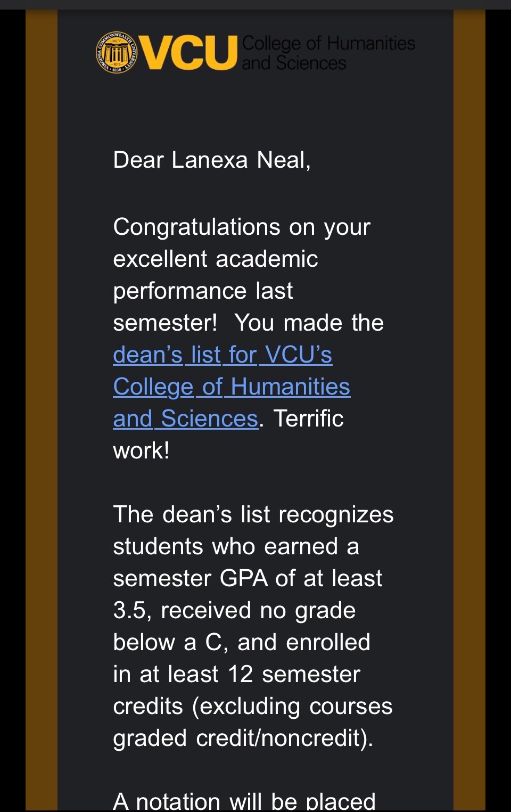Click the "and Sciences" underlined link text
The height and width of the screenshot is (812, 511).
186,419
